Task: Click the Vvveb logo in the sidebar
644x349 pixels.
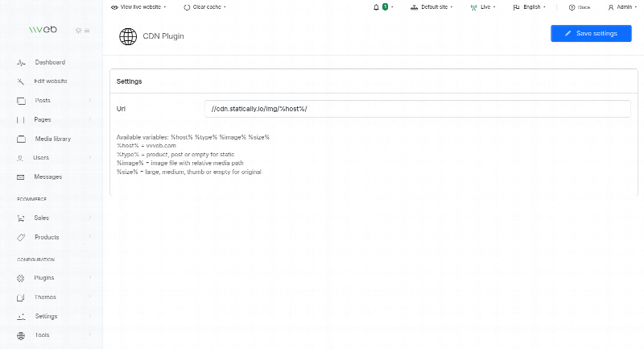Action: tap(43, 30)
